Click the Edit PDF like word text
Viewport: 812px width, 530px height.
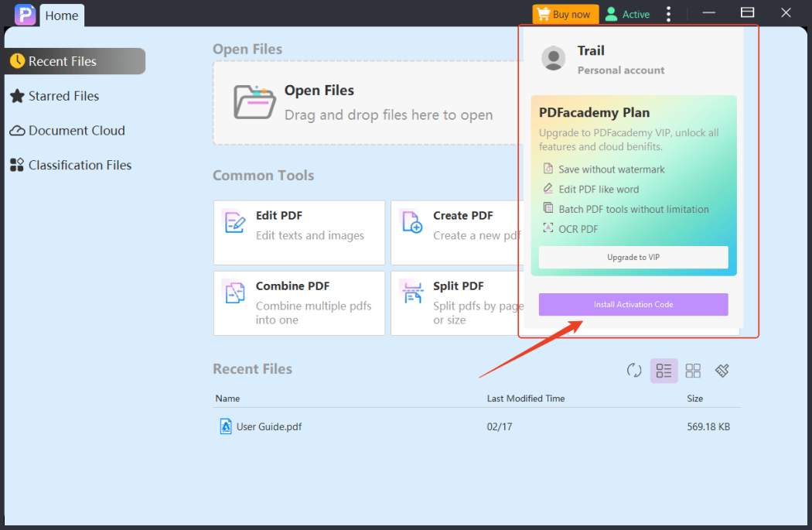click(599, 190)
